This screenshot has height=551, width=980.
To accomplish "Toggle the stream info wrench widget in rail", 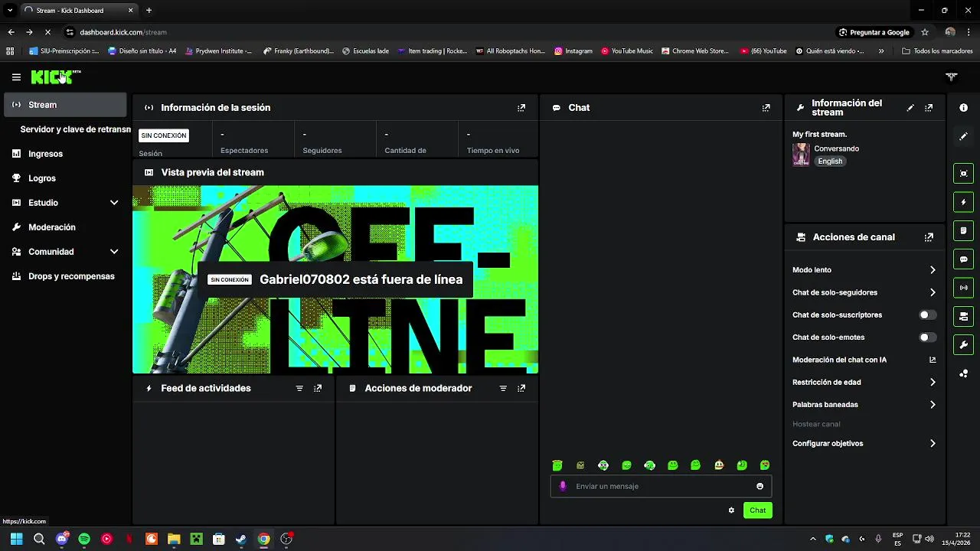I will [x=963, y=344].
